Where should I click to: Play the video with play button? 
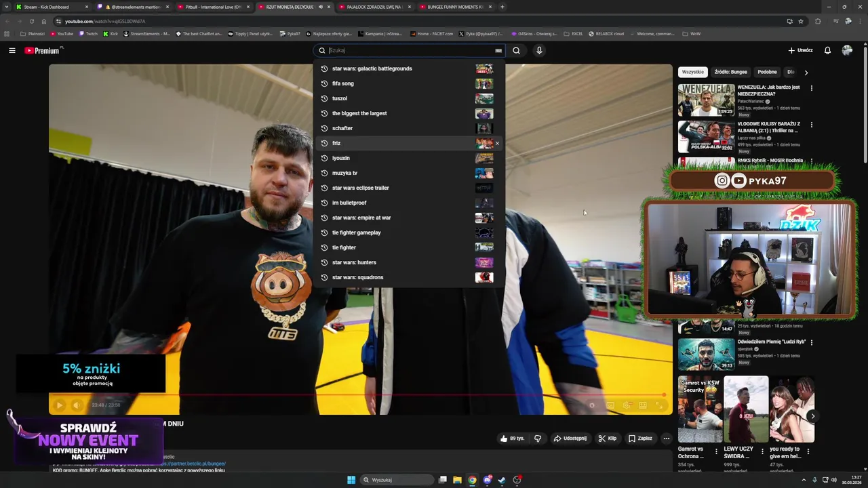pyautogui.click(x=59, y=405)
